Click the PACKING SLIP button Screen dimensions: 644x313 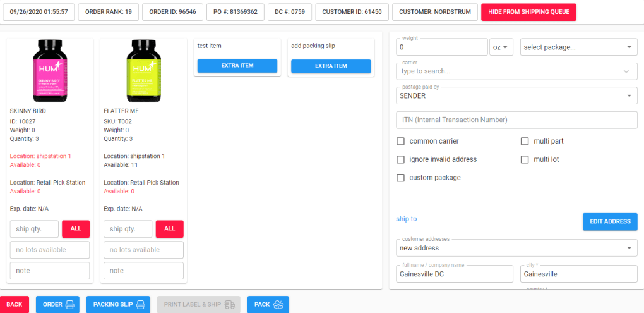click(118, 304)
